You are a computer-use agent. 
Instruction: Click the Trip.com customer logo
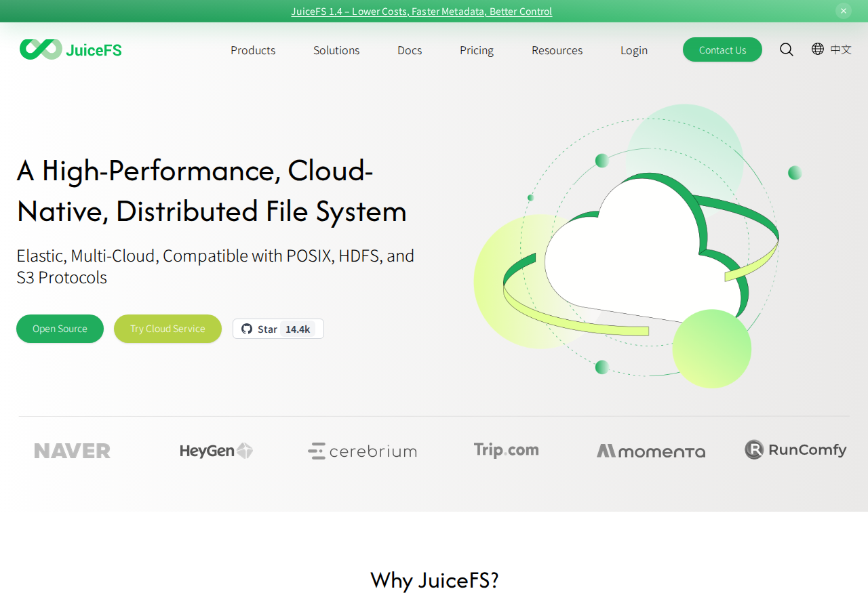pyautogui.click(x=506, y=450)
